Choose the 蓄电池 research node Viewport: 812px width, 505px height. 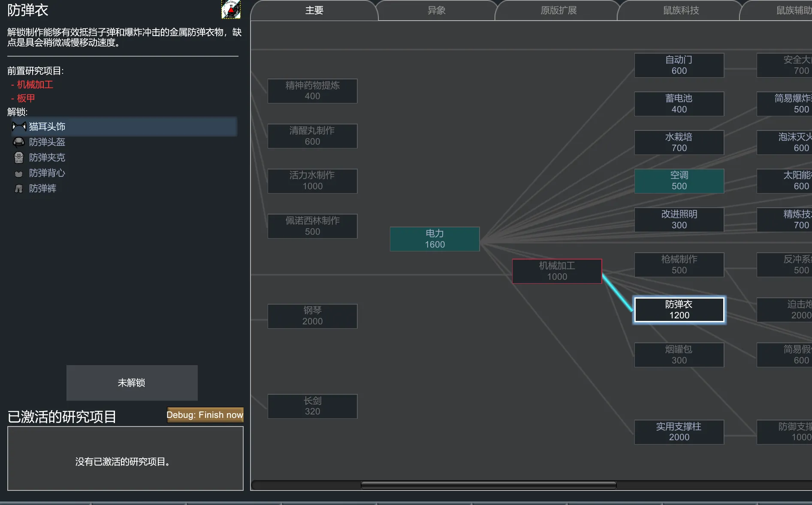(x=679, y=104)
